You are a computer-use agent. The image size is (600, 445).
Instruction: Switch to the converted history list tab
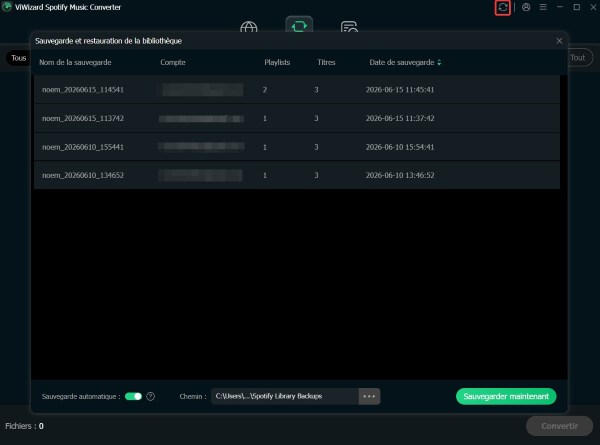349,27
